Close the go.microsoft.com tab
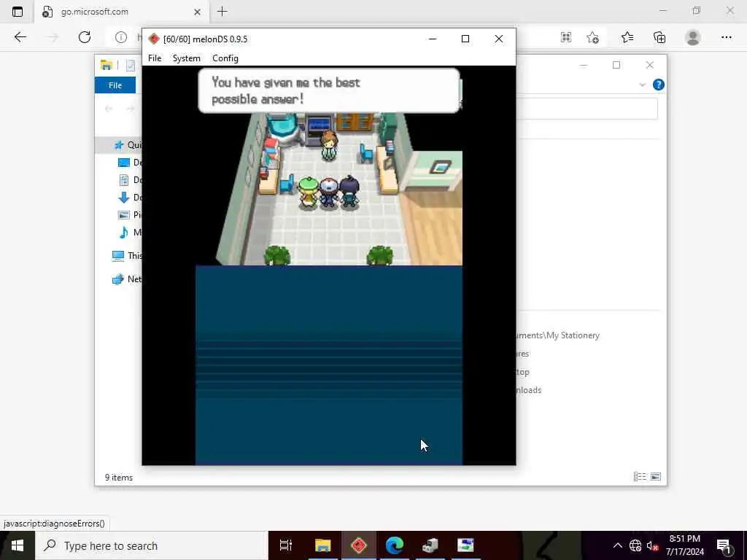 (x=197, y=12)
